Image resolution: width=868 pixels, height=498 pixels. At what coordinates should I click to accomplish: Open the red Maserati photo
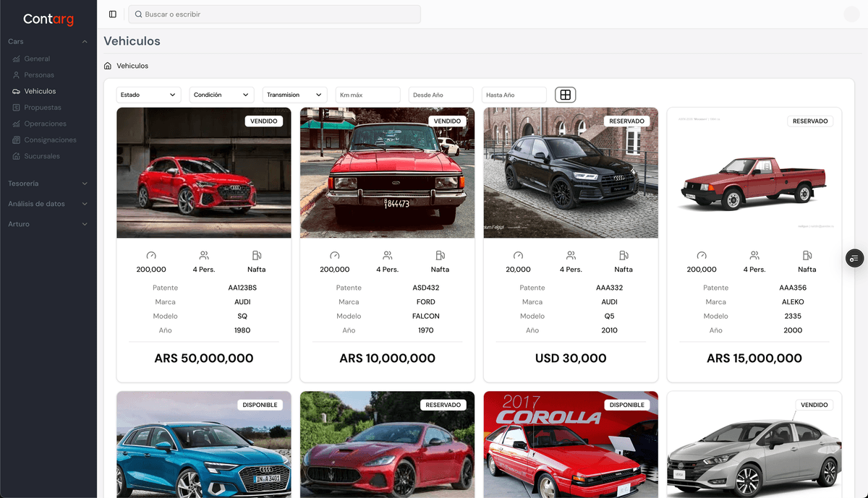coord(388,445)
